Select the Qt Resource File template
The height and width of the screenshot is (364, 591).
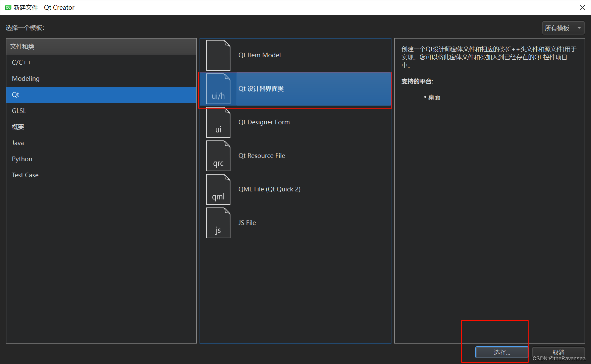pyautogui.click(x=295, y=156)
